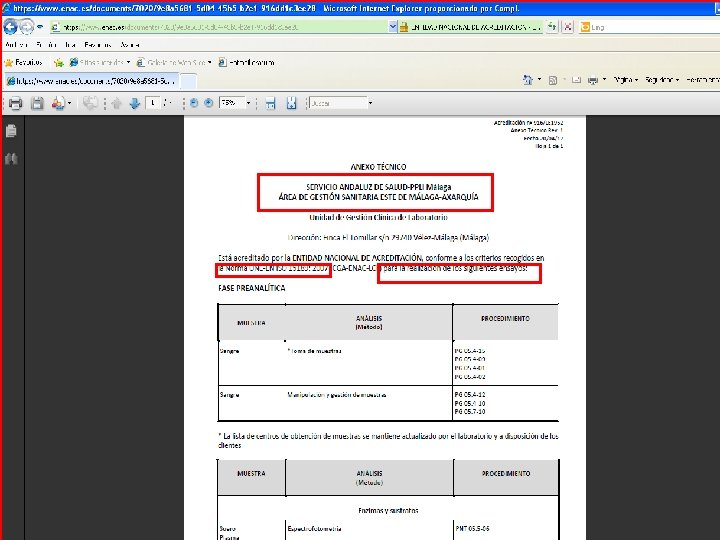Expand the address bar history dropdown arrow

tap(393, 27)
